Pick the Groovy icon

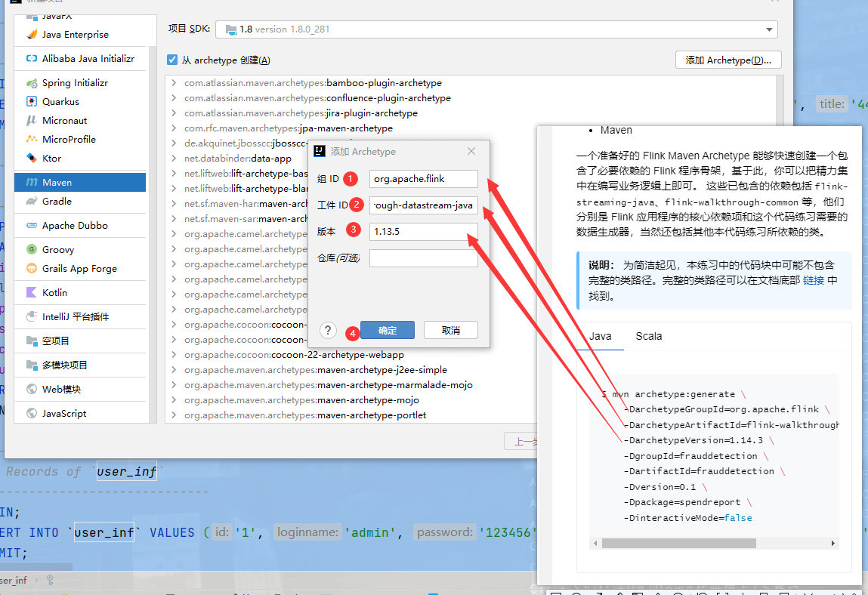coord(32,250)
